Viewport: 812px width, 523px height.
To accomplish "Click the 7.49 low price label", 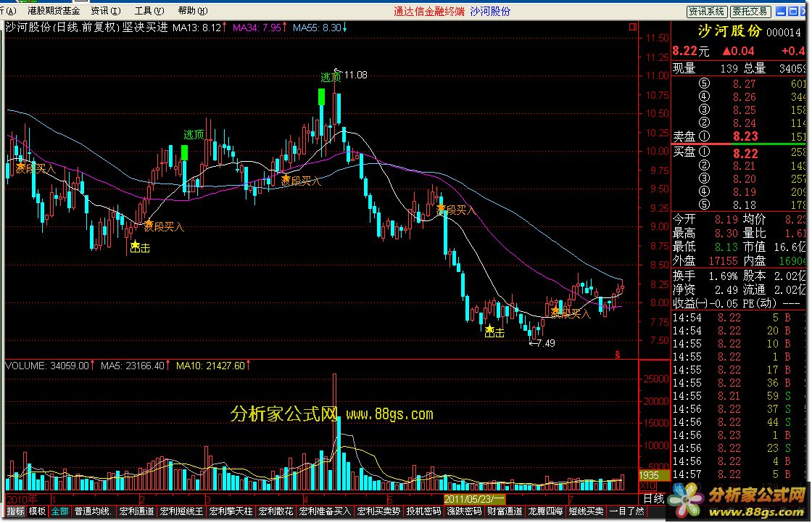I will point(546,343).
